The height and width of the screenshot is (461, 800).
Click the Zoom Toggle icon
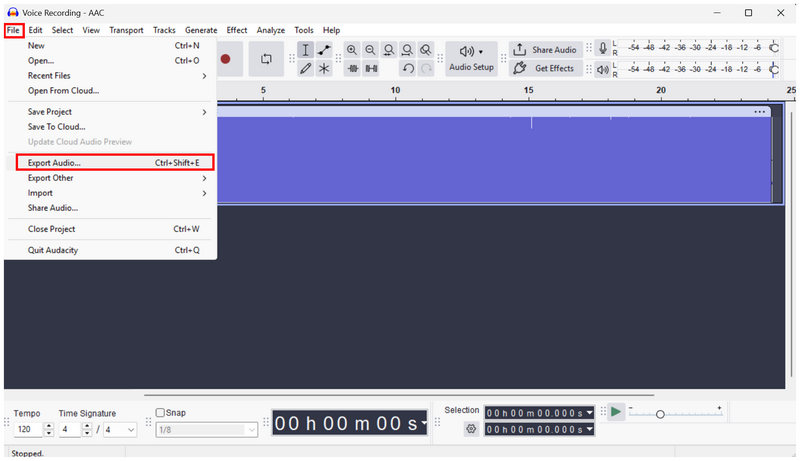pos(426,50)
